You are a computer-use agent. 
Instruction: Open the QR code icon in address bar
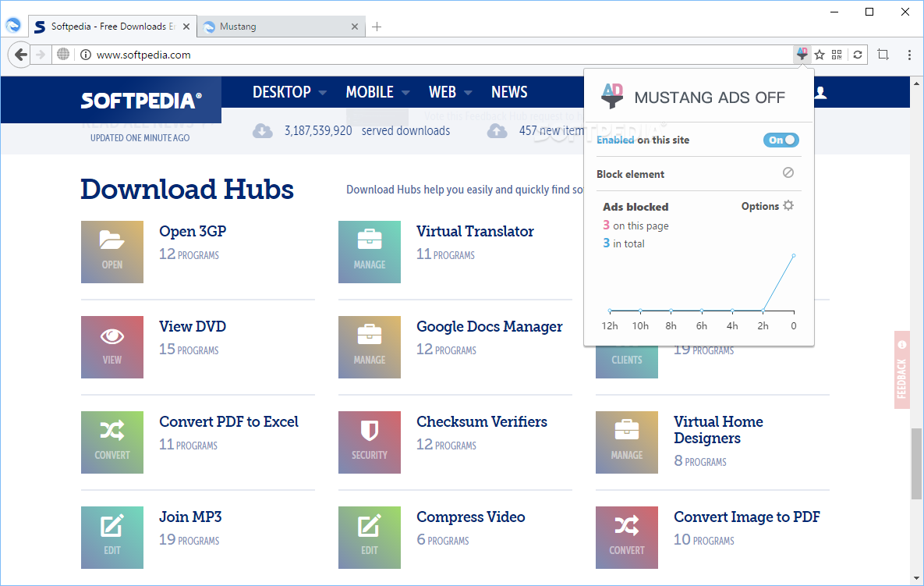point(837,55)
